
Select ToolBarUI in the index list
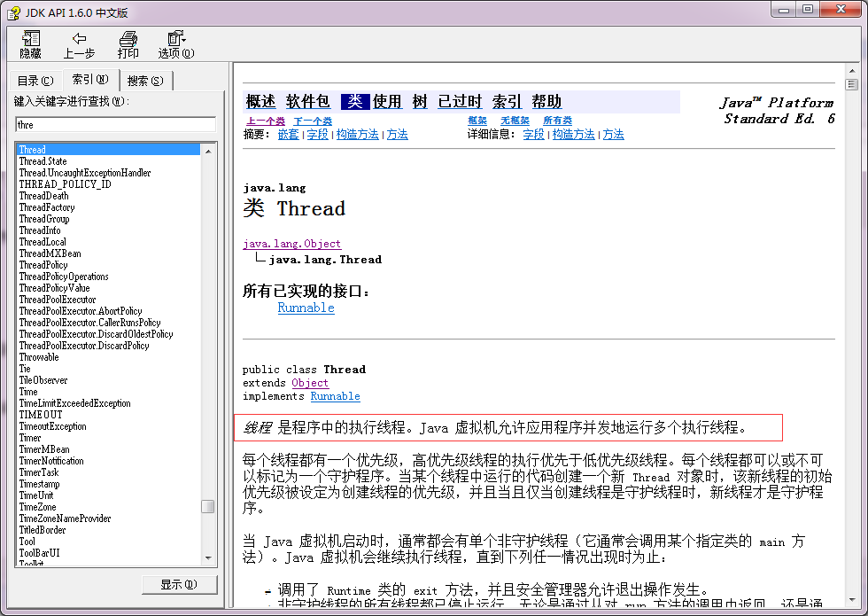pos(39,553)
